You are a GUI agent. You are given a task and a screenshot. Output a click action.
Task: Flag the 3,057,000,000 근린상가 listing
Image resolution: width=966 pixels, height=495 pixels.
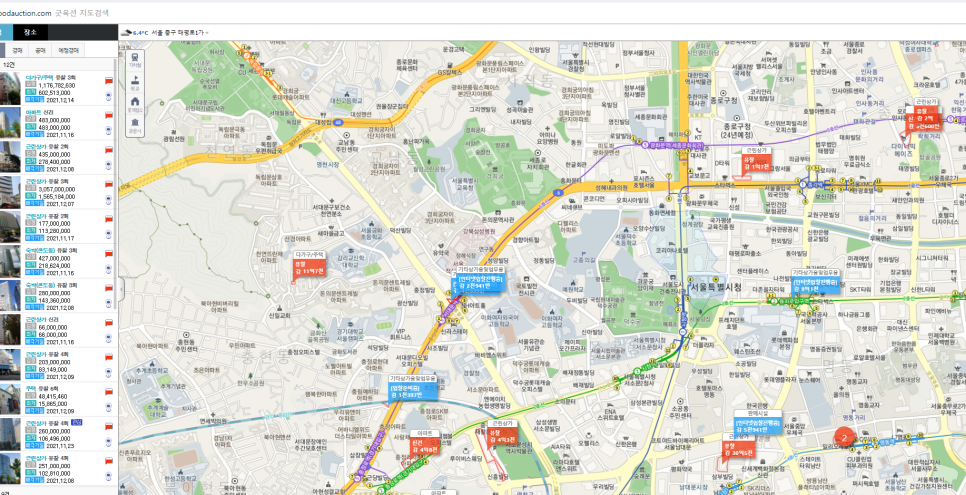tap(108, 184)
